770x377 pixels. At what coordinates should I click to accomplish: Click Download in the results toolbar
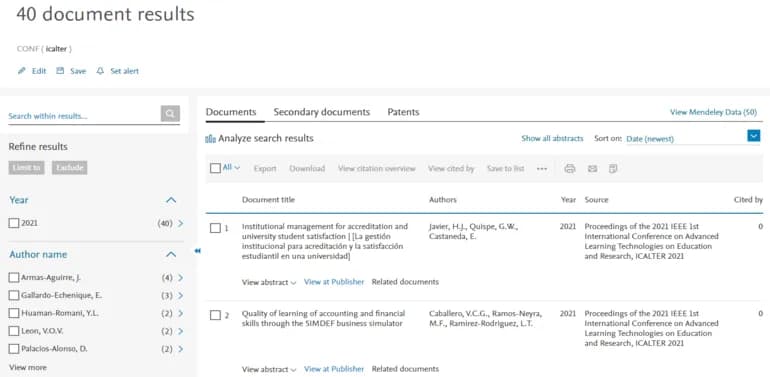coord(307,169)
